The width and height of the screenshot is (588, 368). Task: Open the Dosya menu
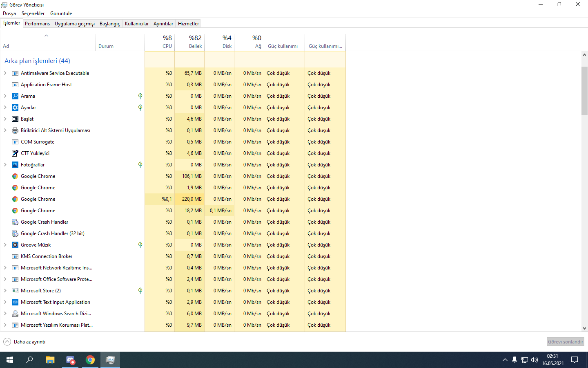(x=9, y=13)
